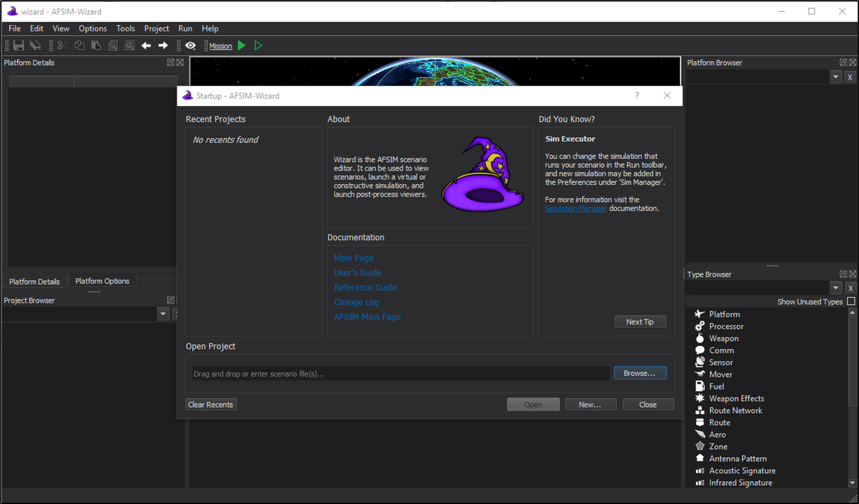Select the Route Network icon
Image resolution: width=859 pixels, height=504 pixels.
pos(700,410)
